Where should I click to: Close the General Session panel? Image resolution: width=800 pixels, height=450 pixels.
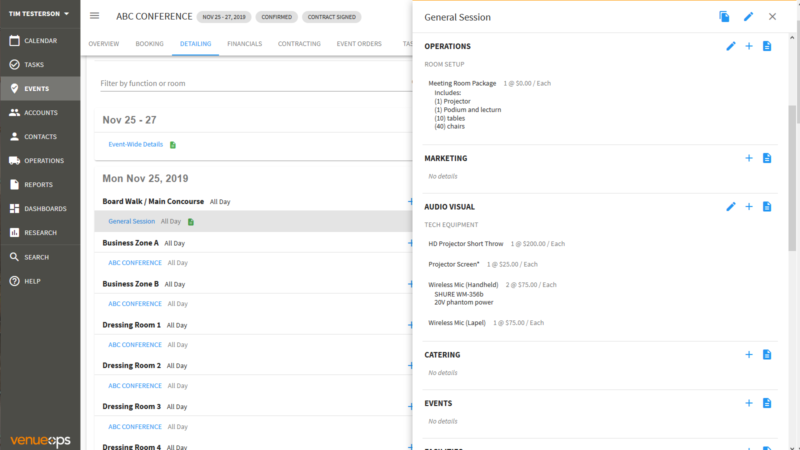pos(772,17)
